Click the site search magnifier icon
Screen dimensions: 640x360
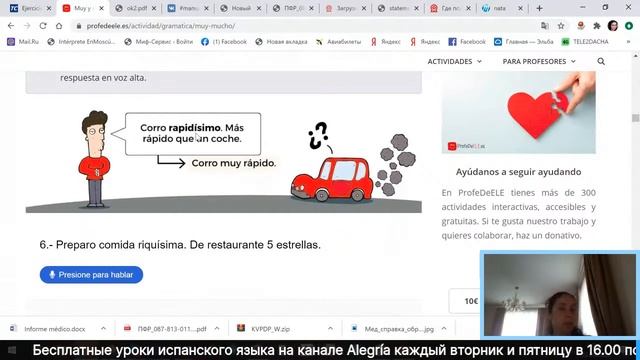coord(601,61)
